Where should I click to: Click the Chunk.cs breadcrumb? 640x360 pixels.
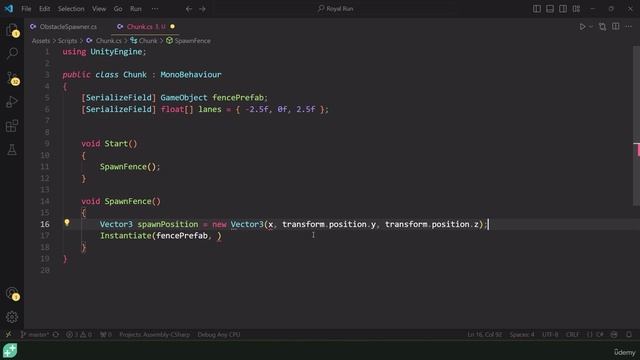pyautogui.click(x=108, y=41)
